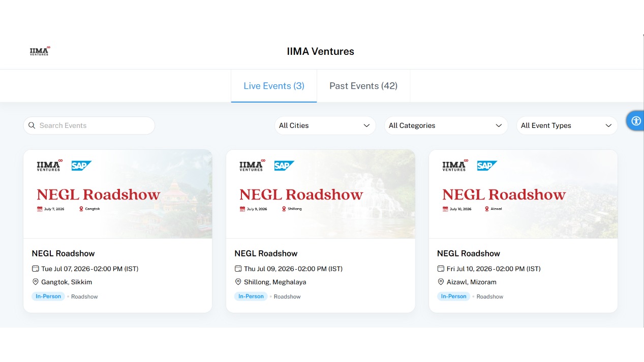
Task: Click Roadshow category label on Shillong card
Action: point(287,297)
